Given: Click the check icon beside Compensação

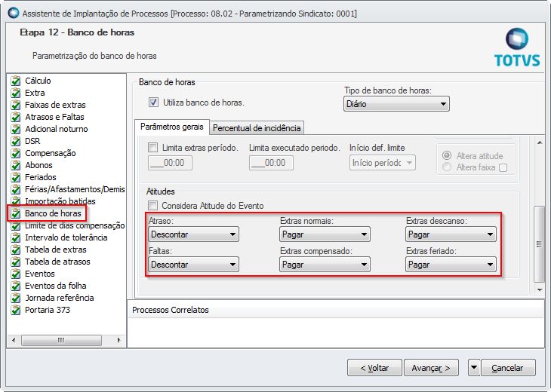Looking at the screenshot, I should point(15,153).
